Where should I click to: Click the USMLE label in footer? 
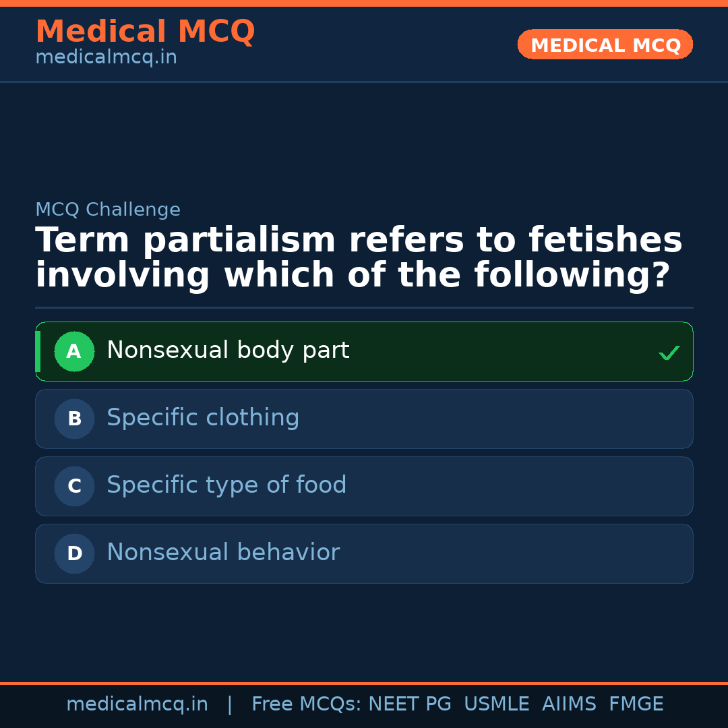(496, 704)
